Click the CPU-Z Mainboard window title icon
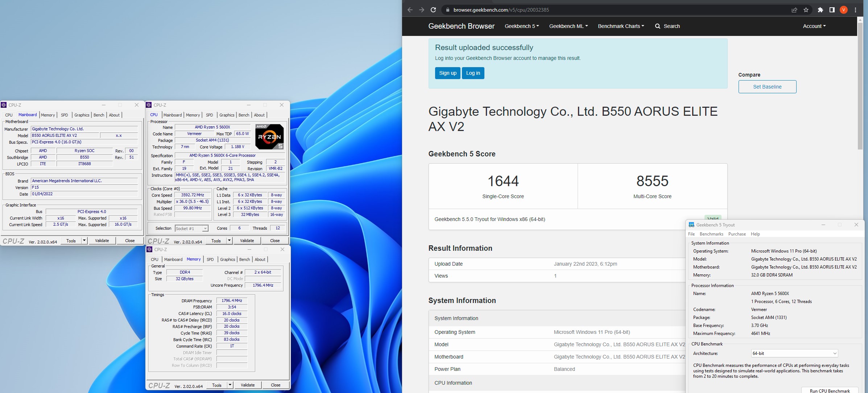The image size is (868, 393). tap(4, 105)
